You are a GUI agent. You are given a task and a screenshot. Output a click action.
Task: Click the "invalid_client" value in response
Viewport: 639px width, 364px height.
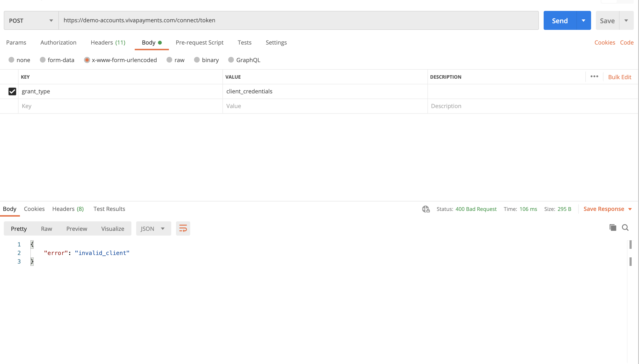pos(102,253)
